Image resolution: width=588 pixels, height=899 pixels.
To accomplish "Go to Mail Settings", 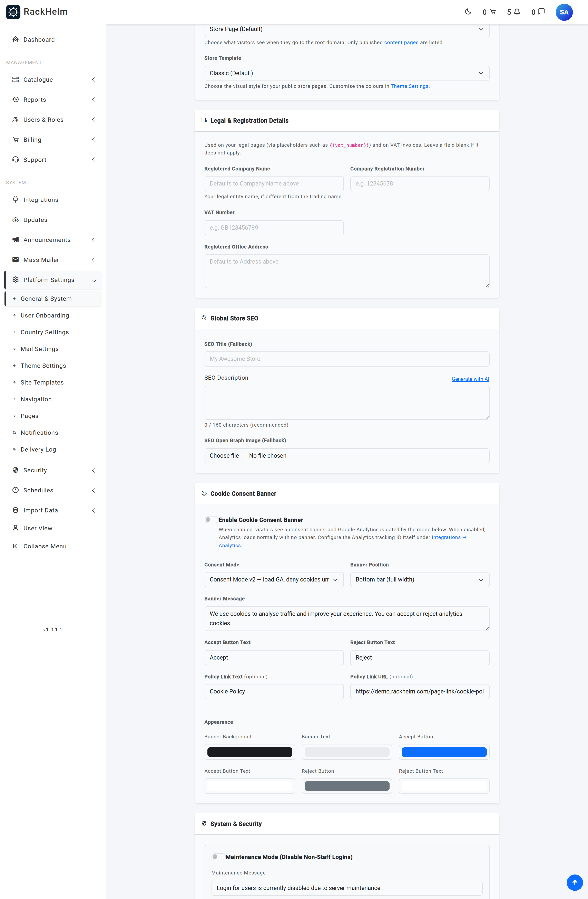I will 39,349.
